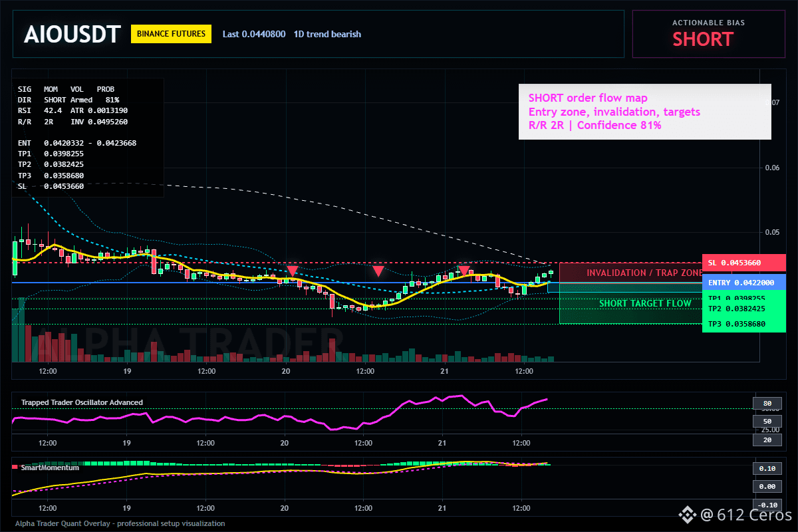Click the R/R 2R | Confidence 81% line
This screenshot has width=798, height=532.
[x=595, y=125]
